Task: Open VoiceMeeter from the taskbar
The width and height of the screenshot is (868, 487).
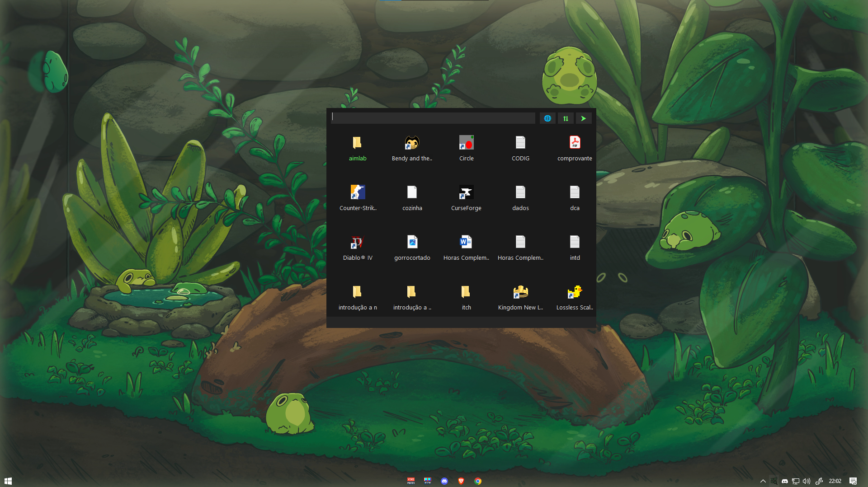Action: (x=411, y=481)
